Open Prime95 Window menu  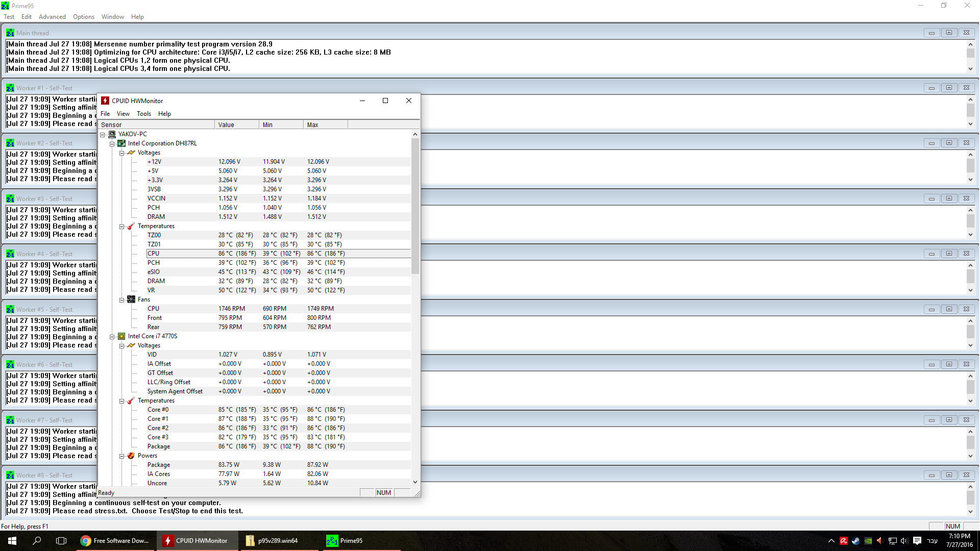pyautogui.click(x=113, y=17)
